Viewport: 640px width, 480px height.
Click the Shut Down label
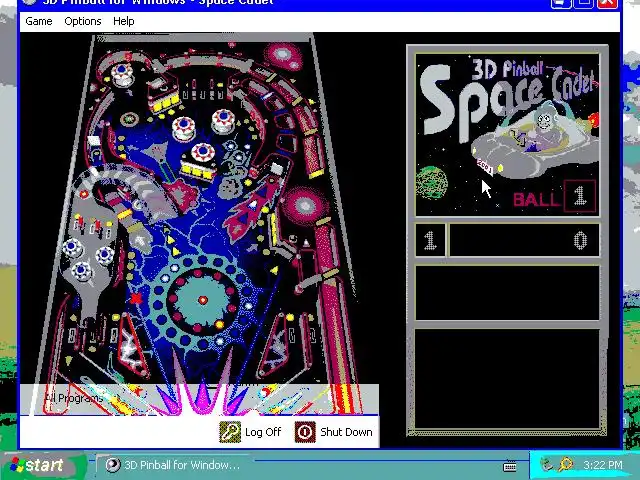346,432
